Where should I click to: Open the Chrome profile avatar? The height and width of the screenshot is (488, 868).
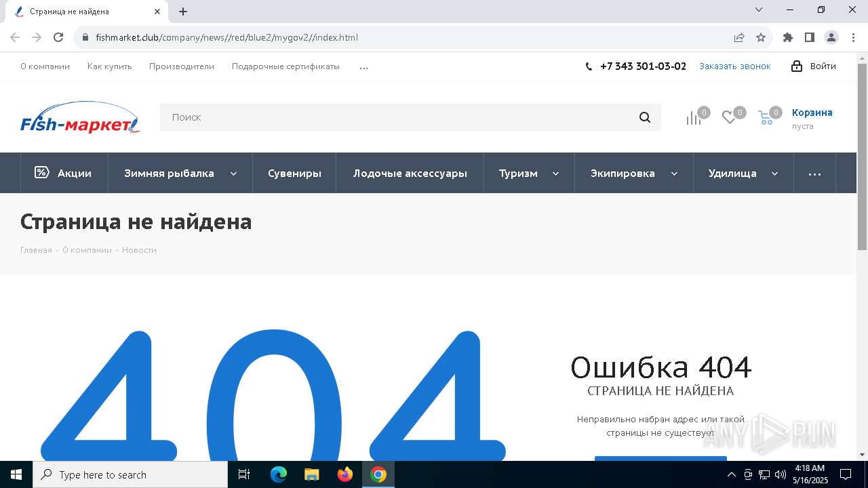coord(831,37)
